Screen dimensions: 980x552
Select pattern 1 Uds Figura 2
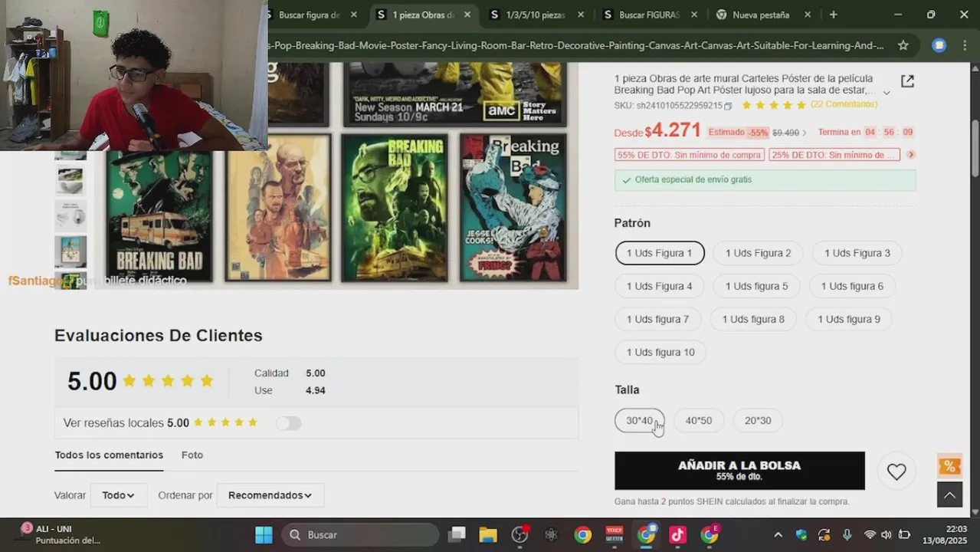pyautogui.click(x=758, y=253)
